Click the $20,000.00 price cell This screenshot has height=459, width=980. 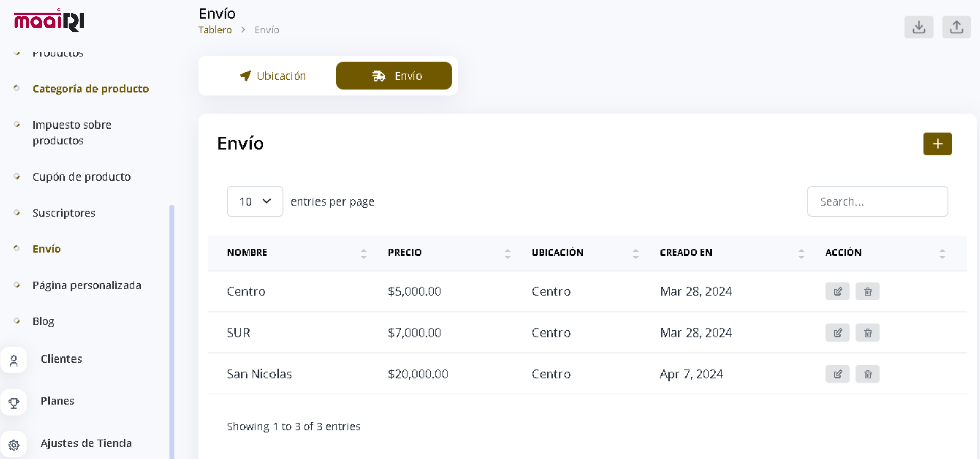[x=418, y=374]
